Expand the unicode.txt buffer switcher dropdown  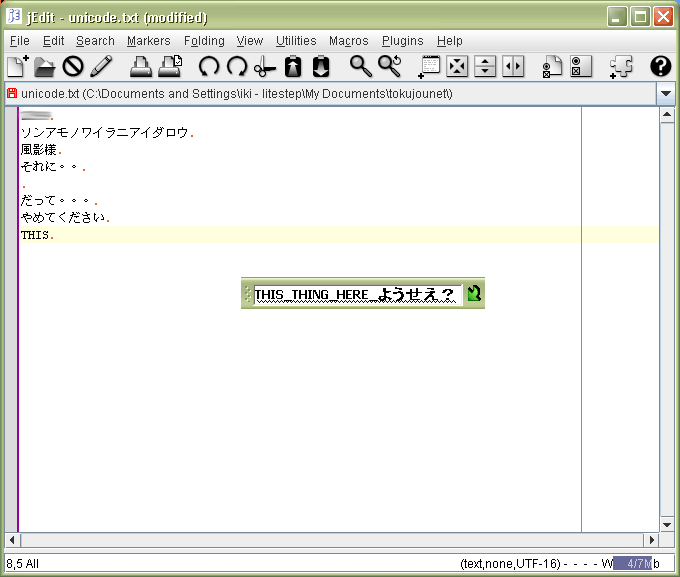(666, 94)
